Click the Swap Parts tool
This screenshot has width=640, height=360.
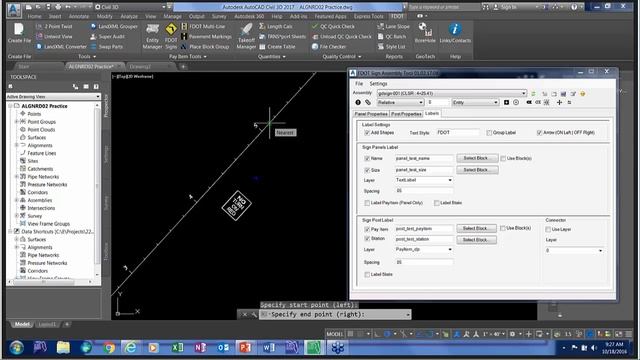click(106, 47)
